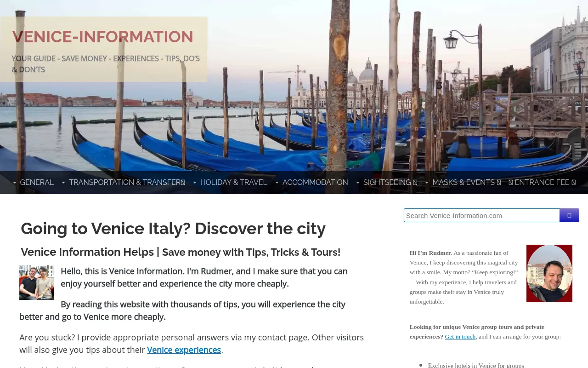Expand the HOLIDAY & TRAVEL dropdown arrow
Screen dimensions: 588x368
(195, 183)
